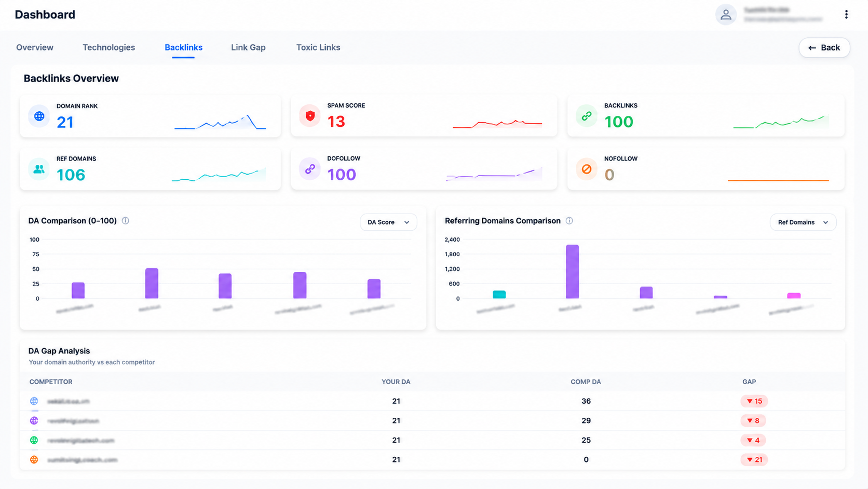Click the 2,400 axis label
This screenshot has height=489, width=868.
pyautogui.click(x=452, y=240)
